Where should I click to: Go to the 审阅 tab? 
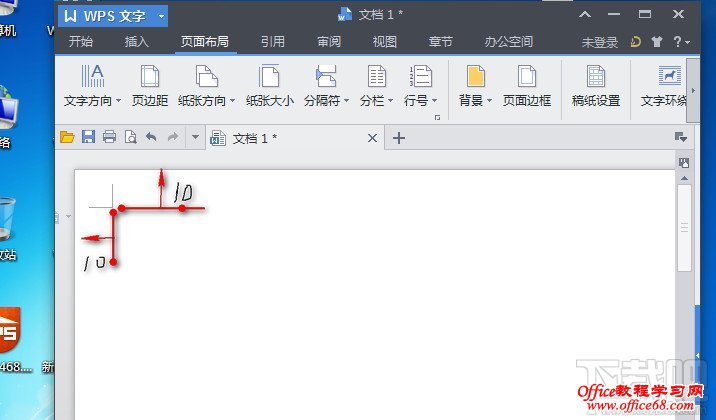tap(329, 42)
